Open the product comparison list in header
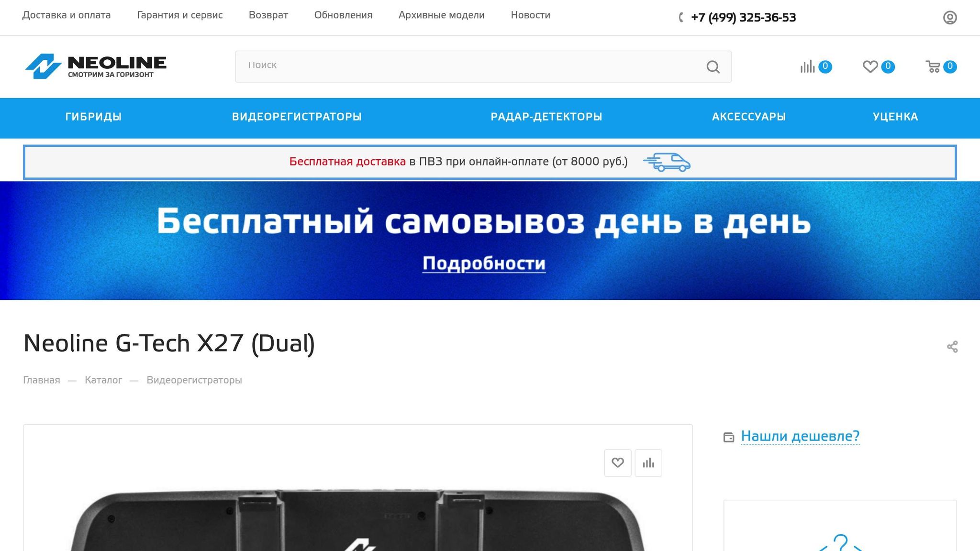Viewport: 980px width, 551px height. [x=808, y=67]
